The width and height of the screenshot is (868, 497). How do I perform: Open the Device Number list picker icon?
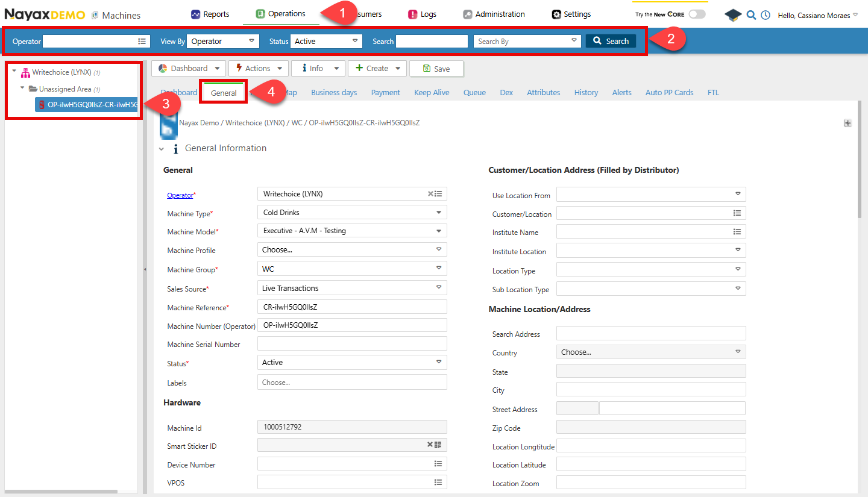(x=438, y=464)
